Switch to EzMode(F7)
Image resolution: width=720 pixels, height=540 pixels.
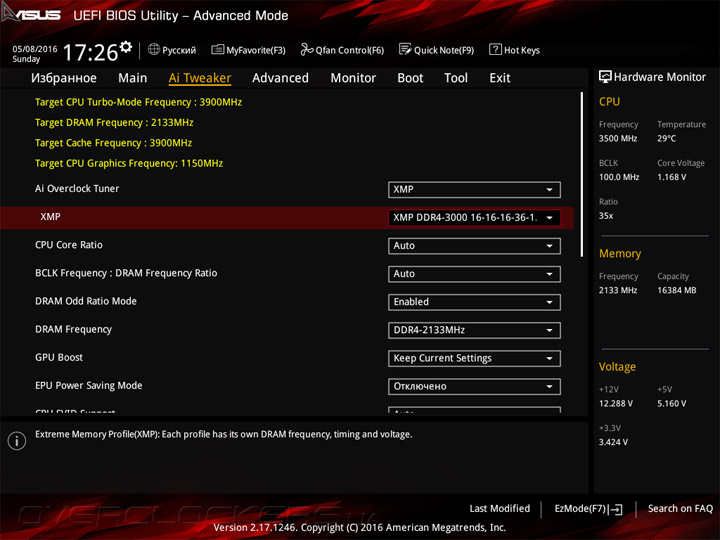pos(588,509)
